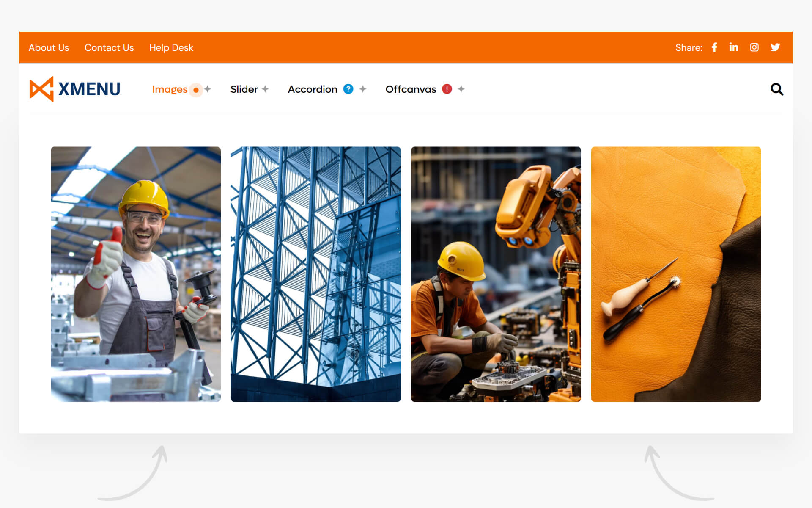Go to the Contact Us link

[109, 47]
